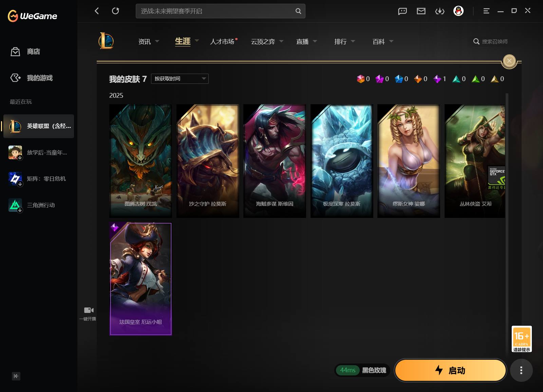Viewport: 543px width, 392px height.
Task: Refresh the page with reload icon
Action: [115, 11]
